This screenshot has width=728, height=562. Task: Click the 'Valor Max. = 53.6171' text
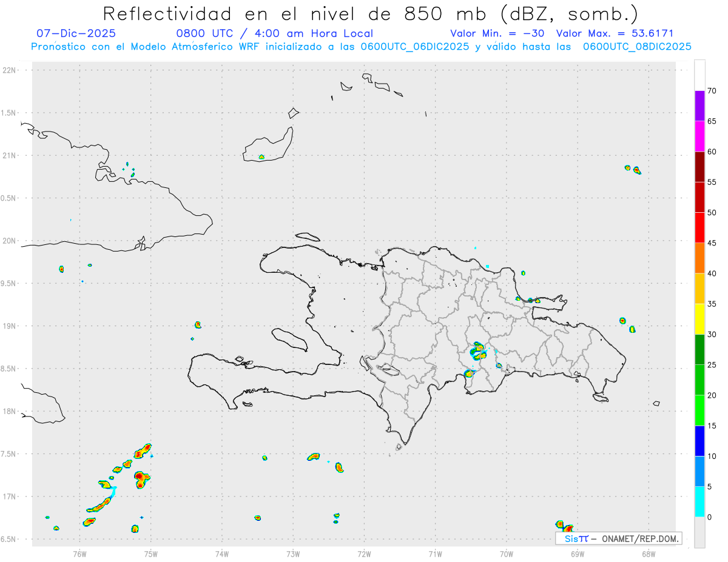[615, 34]
